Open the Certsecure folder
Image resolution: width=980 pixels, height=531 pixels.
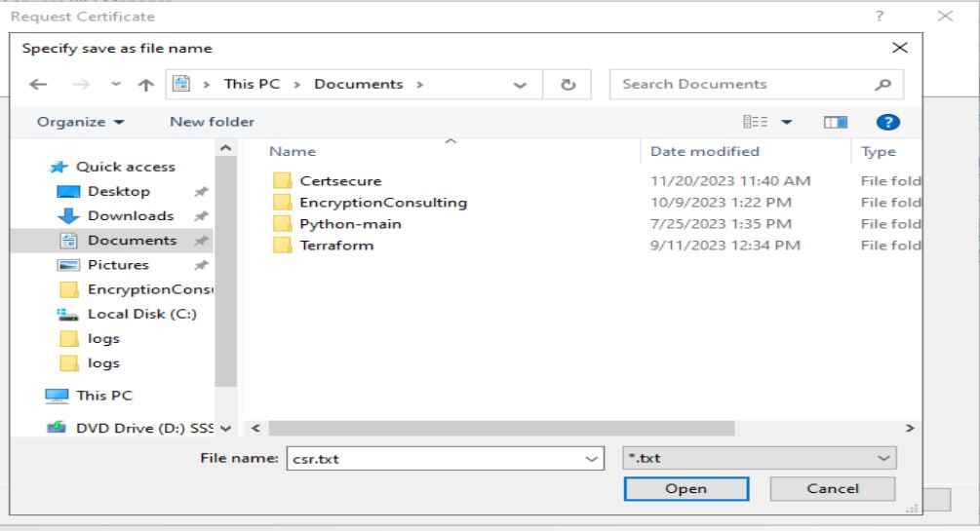(x=340, y=180)
